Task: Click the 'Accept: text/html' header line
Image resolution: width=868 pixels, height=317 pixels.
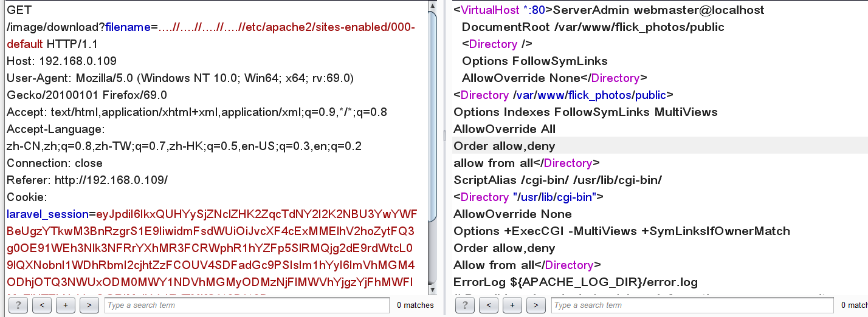Action: (x=197, y=112)
